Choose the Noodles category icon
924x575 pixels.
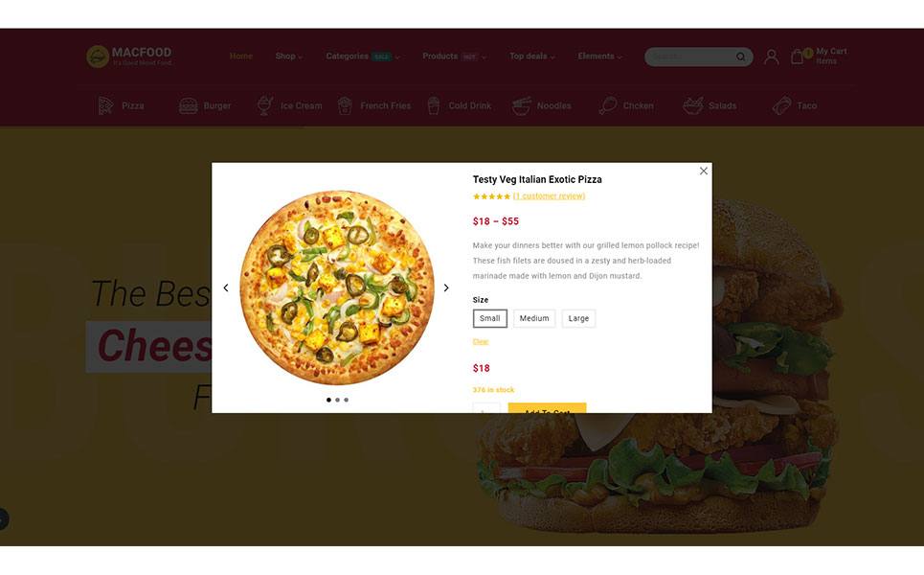(x=522, y=105)
